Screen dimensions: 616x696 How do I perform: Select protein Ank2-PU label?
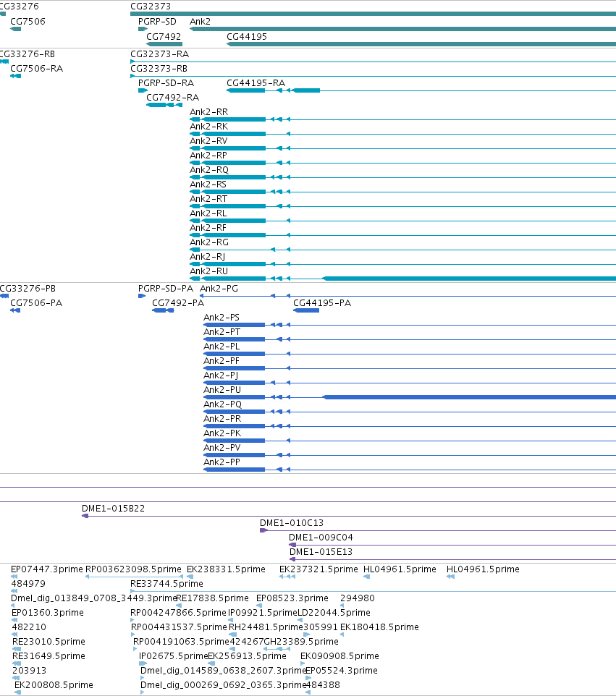click(x=222, y=390)
